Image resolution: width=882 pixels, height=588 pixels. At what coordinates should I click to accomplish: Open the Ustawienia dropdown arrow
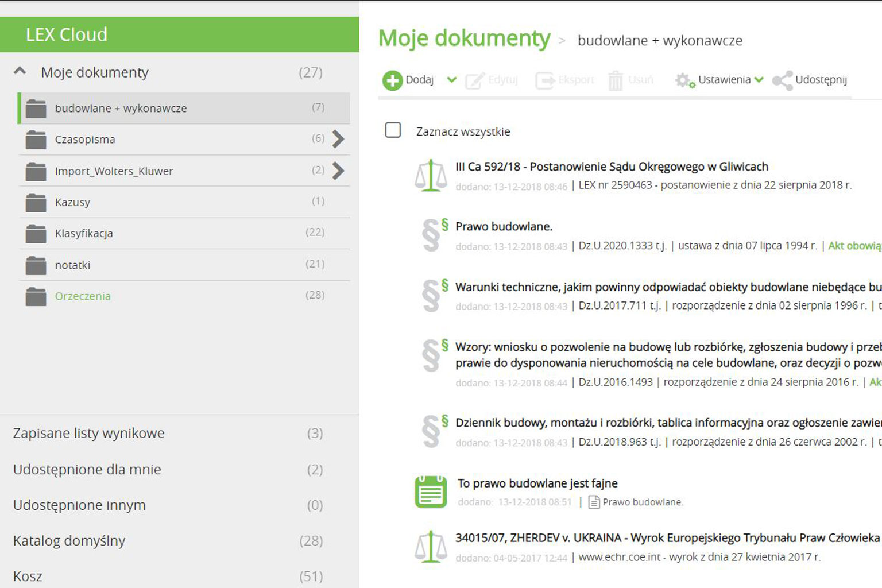759,80
